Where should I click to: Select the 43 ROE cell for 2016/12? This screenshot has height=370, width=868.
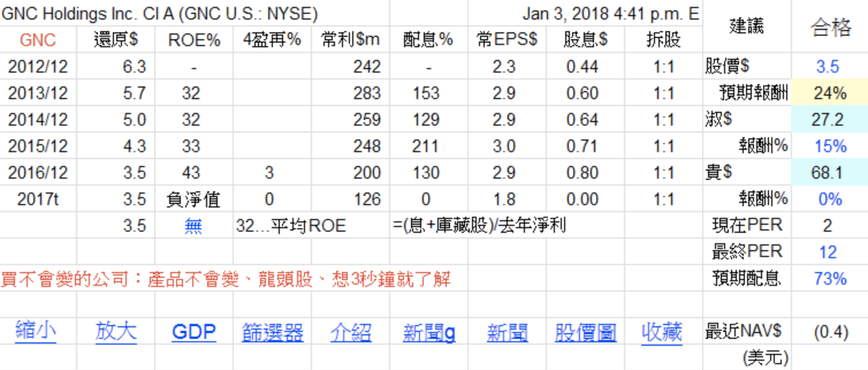[194, 172]
